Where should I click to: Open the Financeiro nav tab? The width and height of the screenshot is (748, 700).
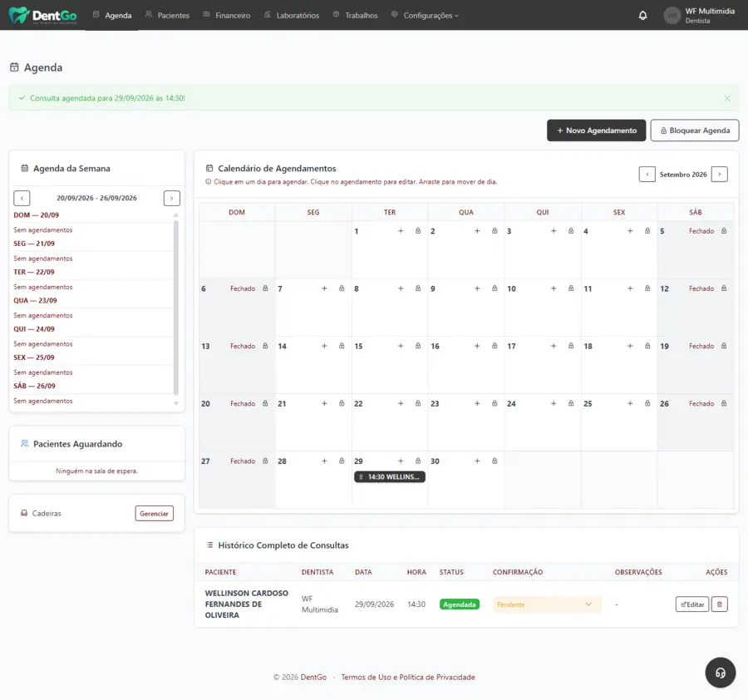click(x=227, y=15)
